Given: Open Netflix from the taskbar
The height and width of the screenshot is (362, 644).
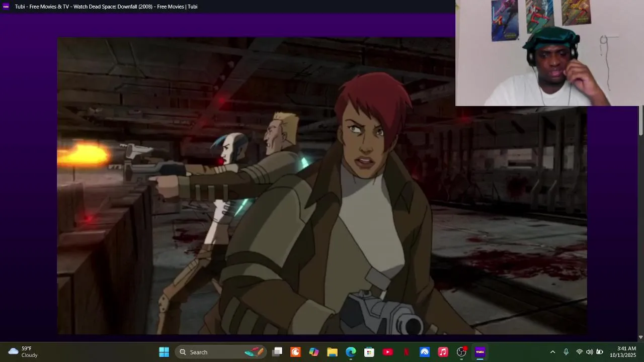Looking at the screenshot, I should coord(406,352).
